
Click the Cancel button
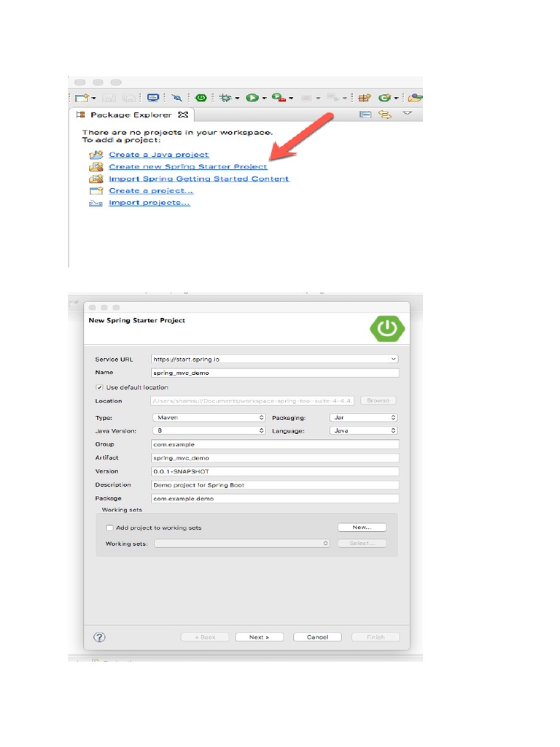point(318,638)
